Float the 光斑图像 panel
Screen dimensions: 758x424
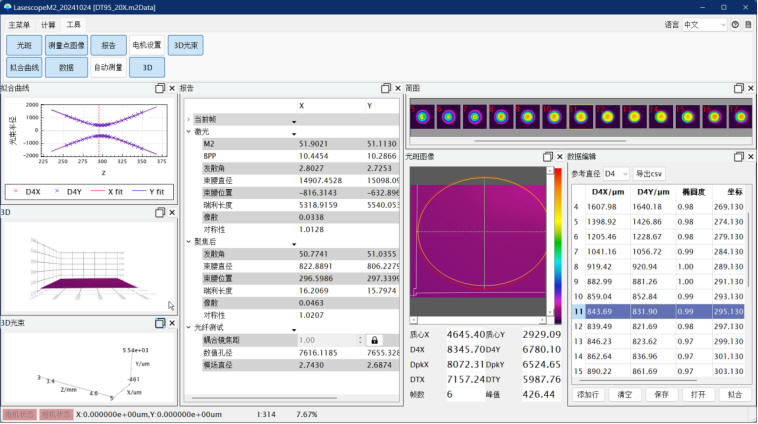coord(547,157)
